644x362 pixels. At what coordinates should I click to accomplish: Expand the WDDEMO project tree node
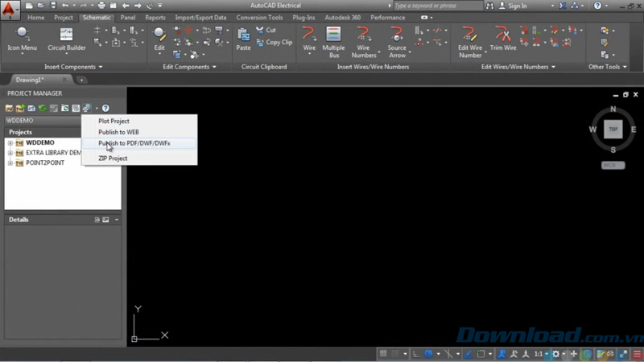(x=10, y=143)
